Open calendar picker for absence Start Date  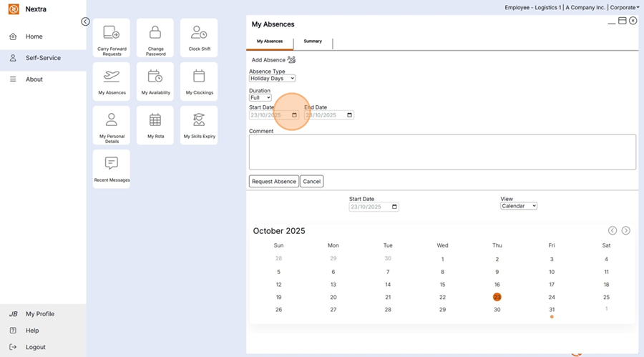[294, 115]
